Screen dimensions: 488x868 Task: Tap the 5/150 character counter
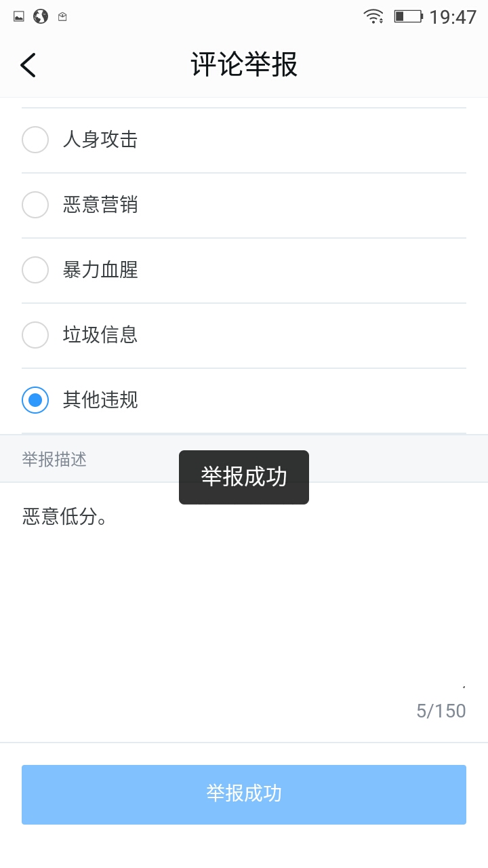click(x=441, y=711)
